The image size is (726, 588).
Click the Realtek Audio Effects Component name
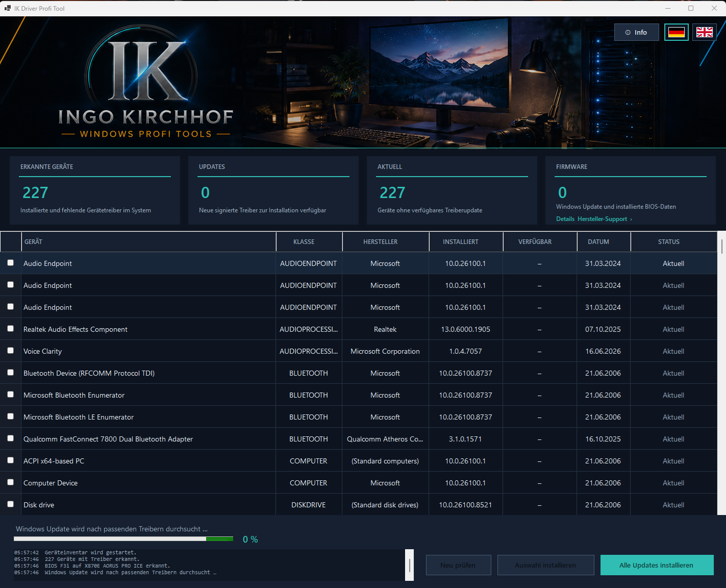[76, 329]
